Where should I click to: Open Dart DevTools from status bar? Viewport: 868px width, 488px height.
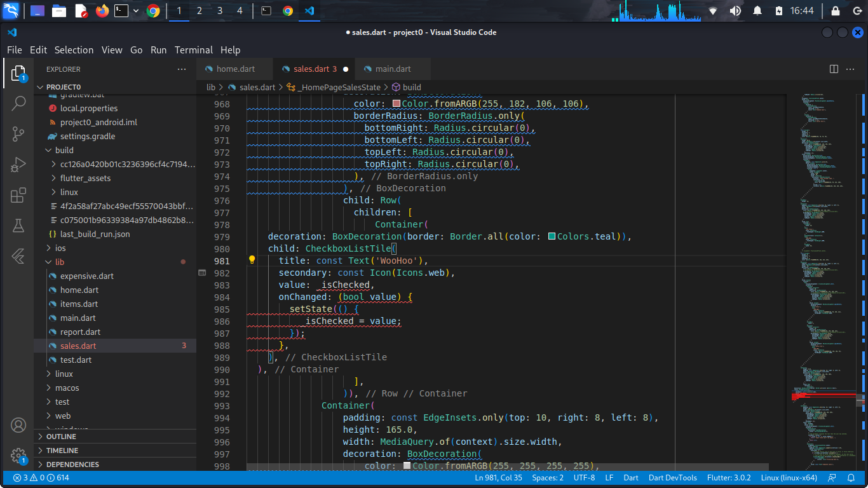pyautogui.click(x=672, y=478)
